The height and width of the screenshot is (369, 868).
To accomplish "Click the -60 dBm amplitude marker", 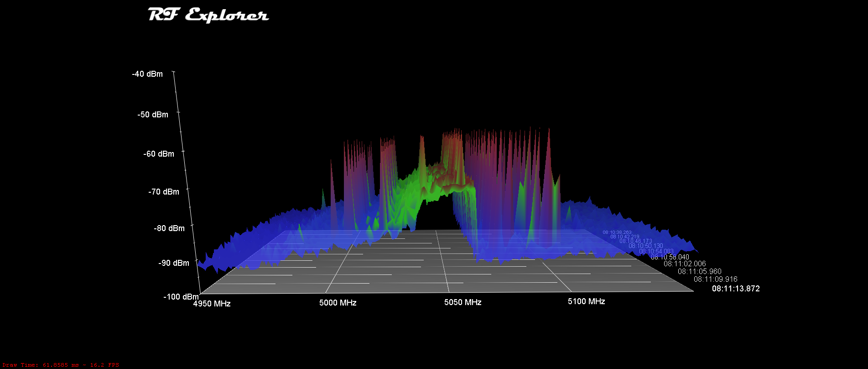I will [x=159, y=154].
